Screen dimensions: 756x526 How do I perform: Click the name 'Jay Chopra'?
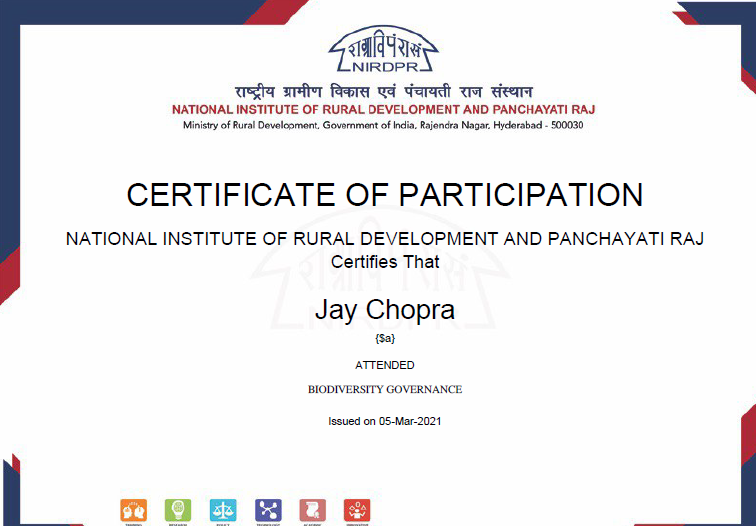click(385, 310)
